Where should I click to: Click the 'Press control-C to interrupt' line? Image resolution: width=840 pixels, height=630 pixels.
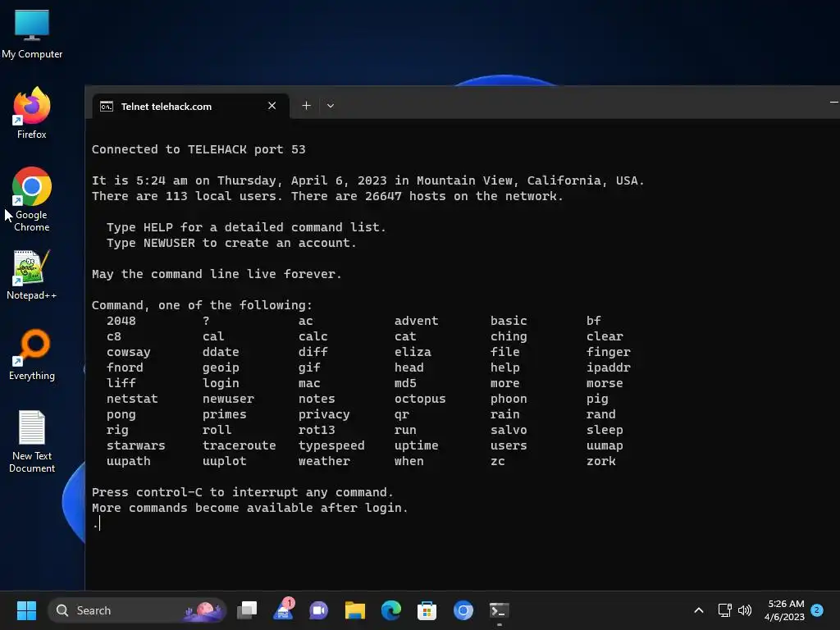(x=242, y=492)
